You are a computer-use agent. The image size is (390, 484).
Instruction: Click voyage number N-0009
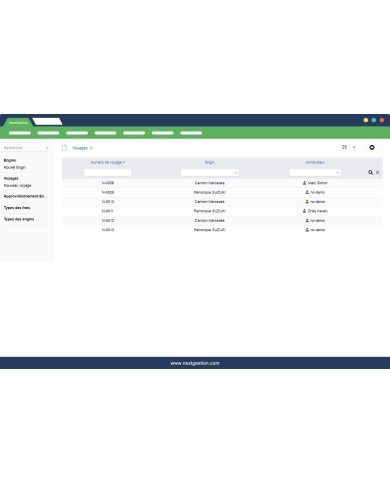(108, 192)
